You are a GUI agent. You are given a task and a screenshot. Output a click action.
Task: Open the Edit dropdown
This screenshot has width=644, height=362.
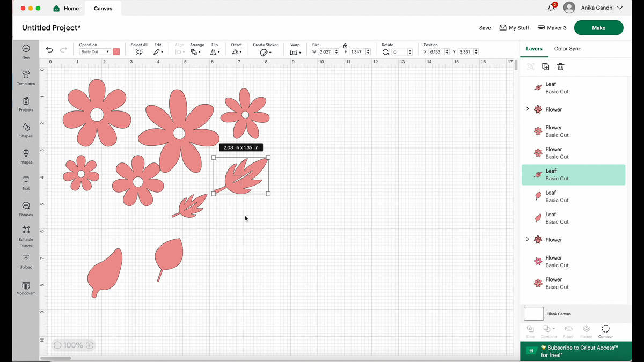(158, 52)
